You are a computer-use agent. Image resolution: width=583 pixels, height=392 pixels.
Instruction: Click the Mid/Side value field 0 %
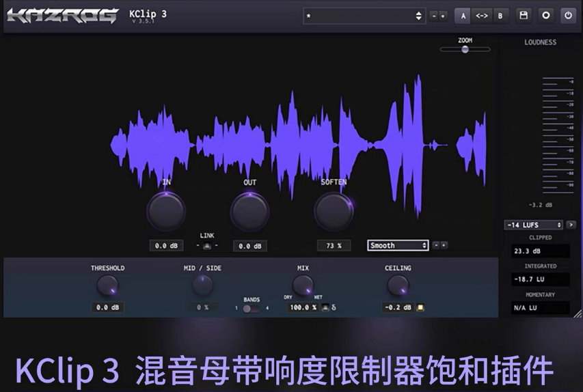coord(202,307)
